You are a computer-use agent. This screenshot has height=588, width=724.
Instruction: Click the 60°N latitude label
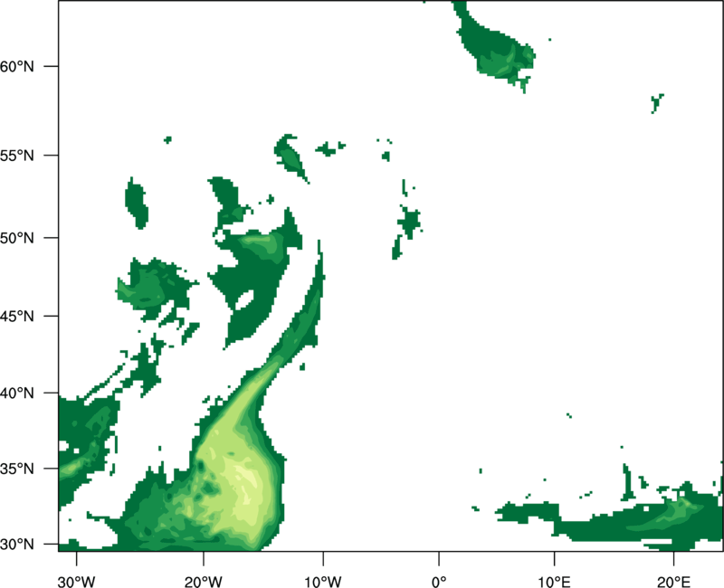click(16, 66)
